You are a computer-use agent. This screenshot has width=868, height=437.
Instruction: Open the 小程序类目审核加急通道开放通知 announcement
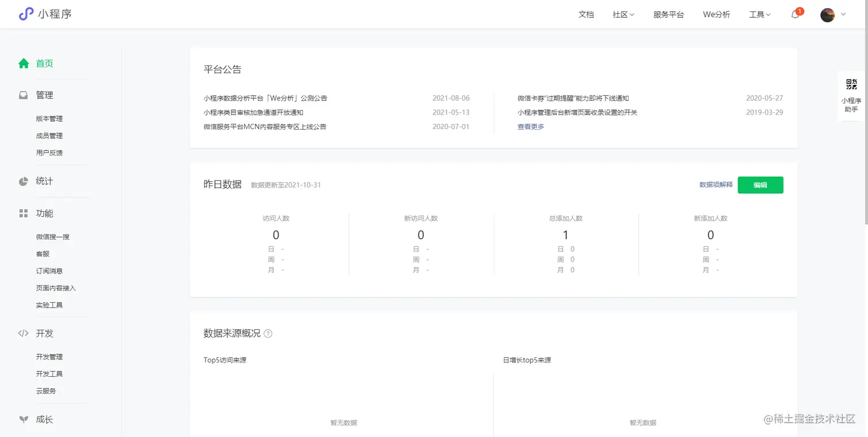pos(253,112)
